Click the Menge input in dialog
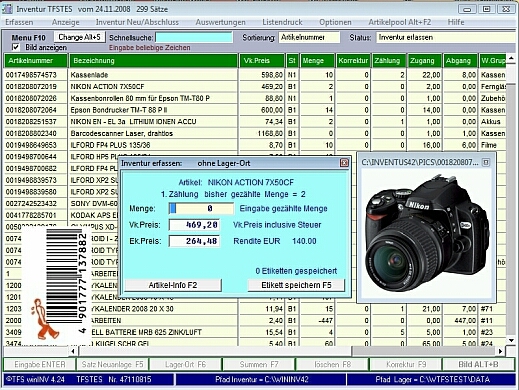 pyautogui.click(x=201, y=208)
